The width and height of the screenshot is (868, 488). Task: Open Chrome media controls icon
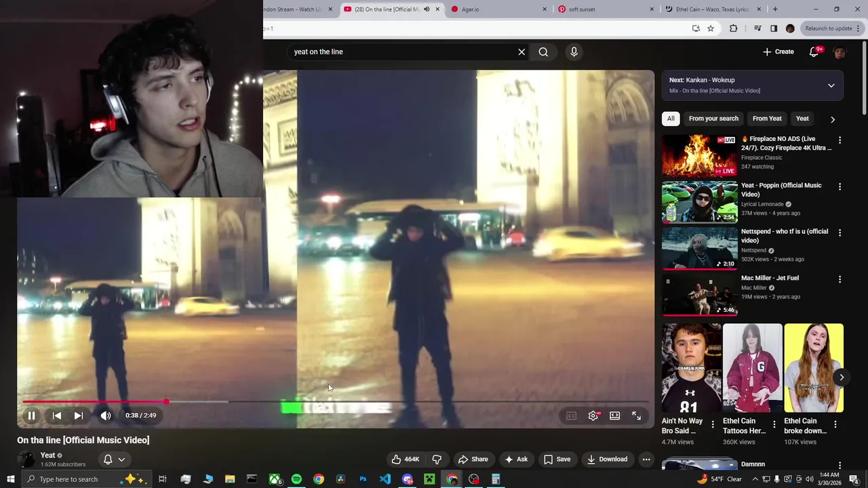(757, 28)
